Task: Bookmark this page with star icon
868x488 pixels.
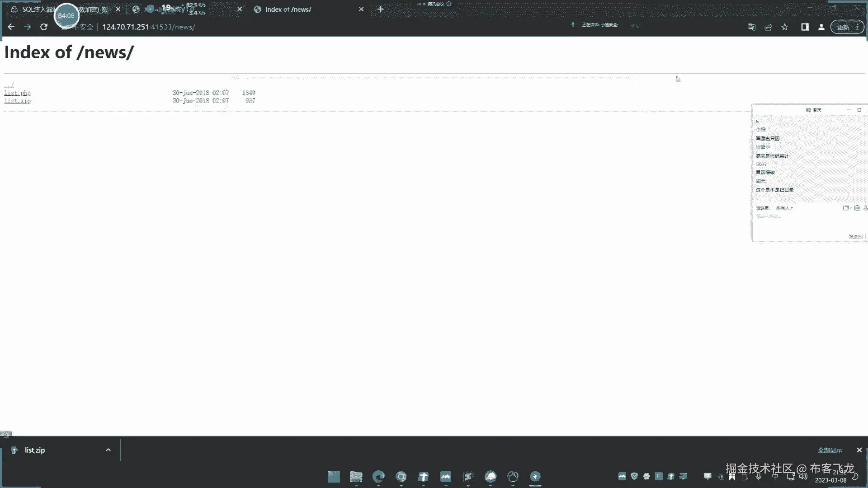Action: [785, 27]
